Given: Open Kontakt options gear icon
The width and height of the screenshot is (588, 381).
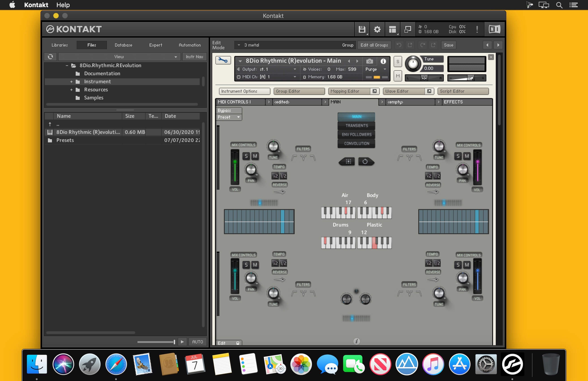Looking at the screenshot, I should pos(377,29).
